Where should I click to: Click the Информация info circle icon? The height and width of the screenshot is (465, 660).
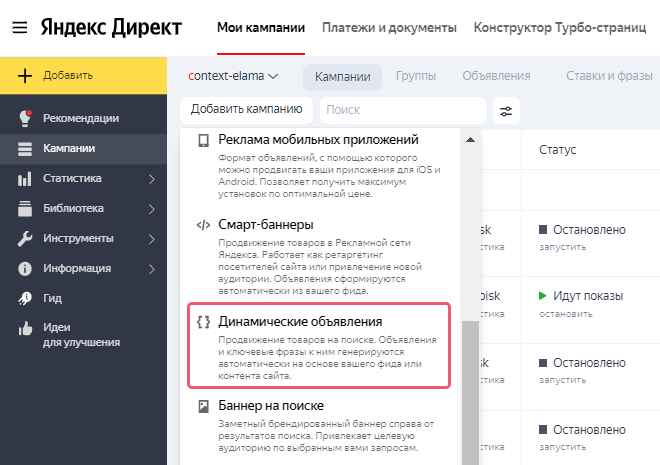tap(25, 268)
